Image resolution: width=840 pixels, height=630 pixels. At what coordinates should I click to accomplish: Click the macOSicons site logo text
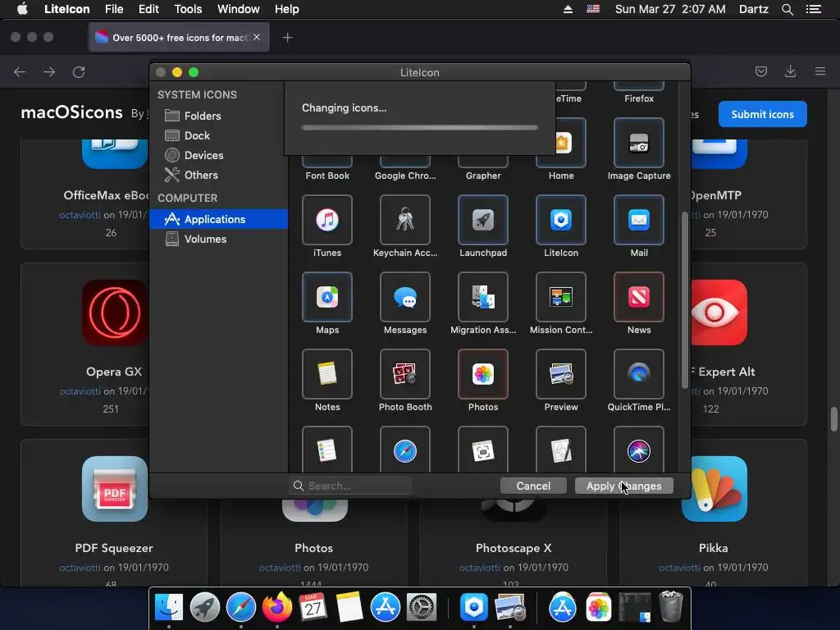click(72, 112)
